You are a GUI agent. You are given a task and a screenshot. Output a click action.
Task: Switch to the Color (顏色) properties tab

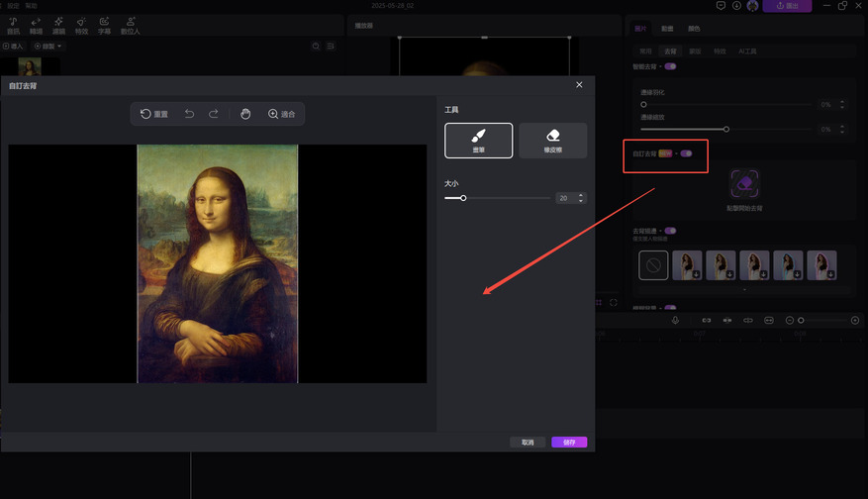coord(694,29)
